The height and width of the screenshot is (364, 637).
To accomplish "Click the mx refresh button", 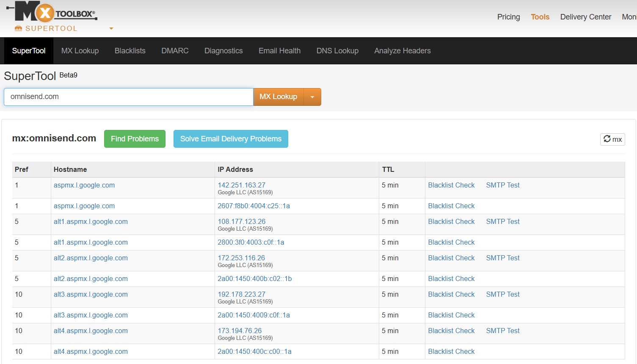I will click(x=612, y=139).
